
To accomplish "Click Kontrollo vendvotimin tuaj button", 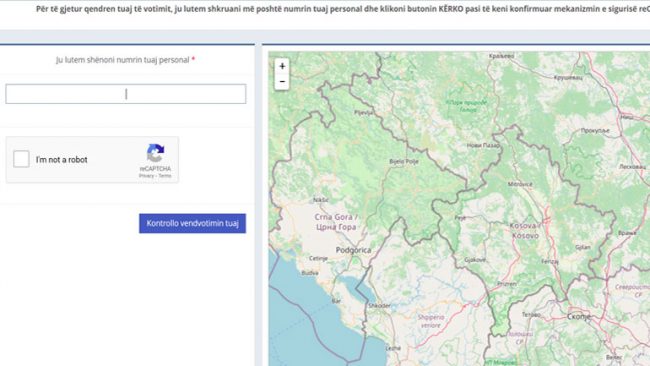I will (192, 223).
